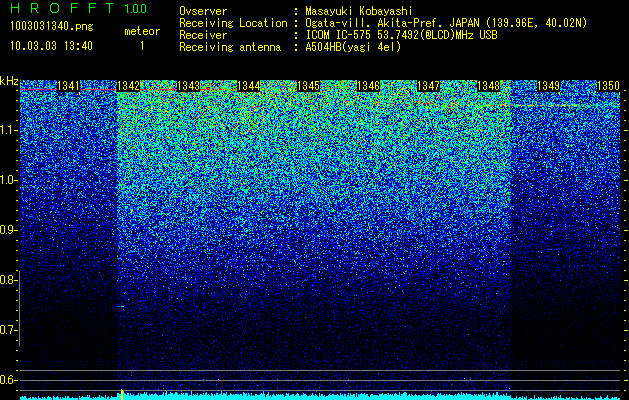629x400 pixels.
Task: Click the meteor count label
Action: (x=142, y=31)
